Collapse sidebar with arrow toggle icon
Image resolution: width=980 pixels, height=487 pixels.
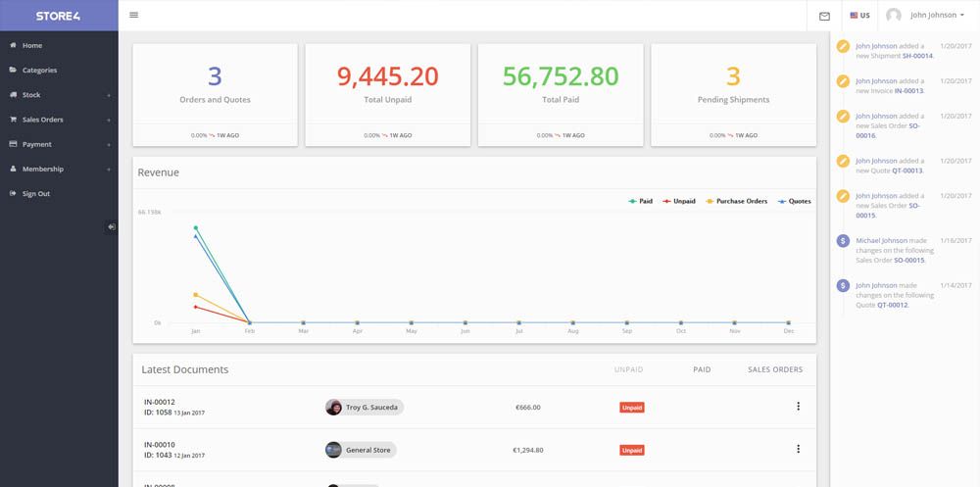[111, 227]
